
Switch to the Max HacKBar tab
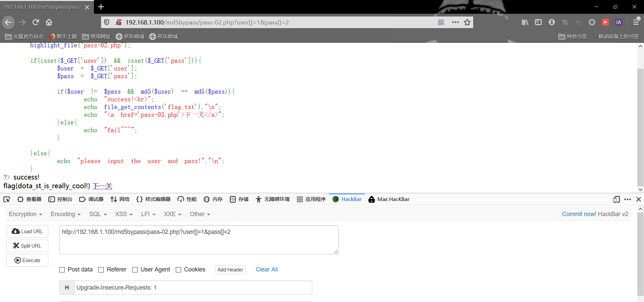pyautogui.click(x=389, y=199)
